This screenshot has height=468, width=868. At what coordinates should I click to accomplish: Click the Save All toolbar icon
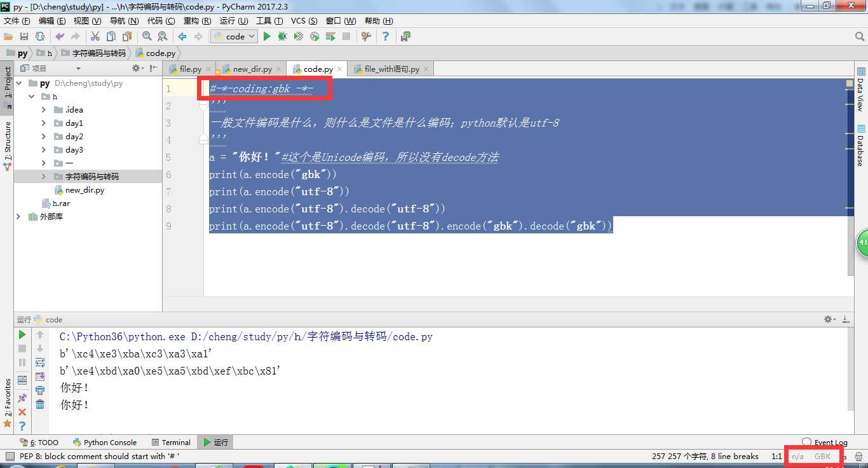[x=24, y=36]
